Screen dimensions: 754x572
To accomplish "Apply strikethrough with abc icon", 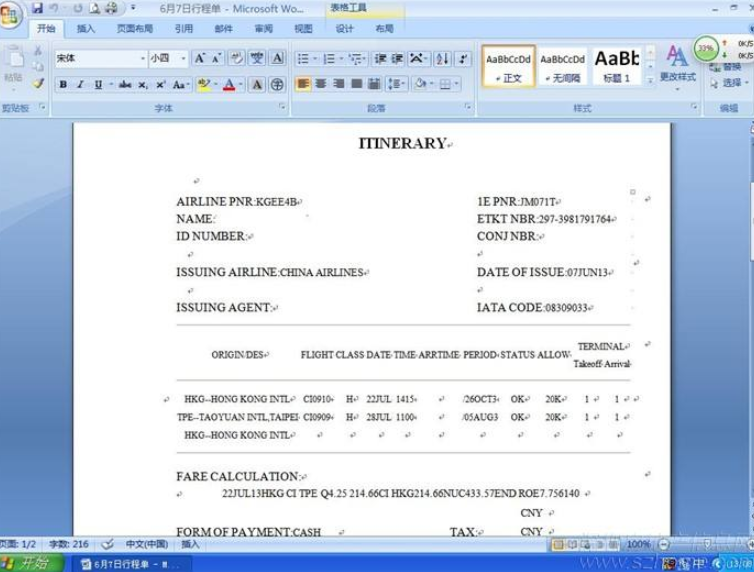I will 125,85.
